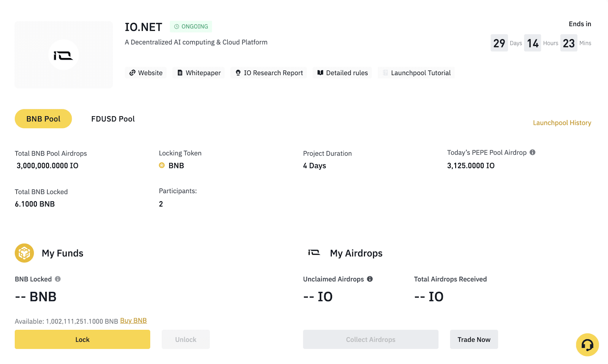Click info icon beside Today's Pool Airdrop

(x=532, y=152)
